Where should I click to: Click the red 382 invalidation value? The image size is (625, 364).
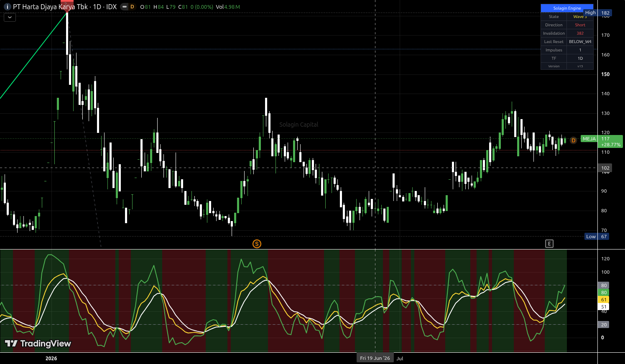click(x=580, y=33)
